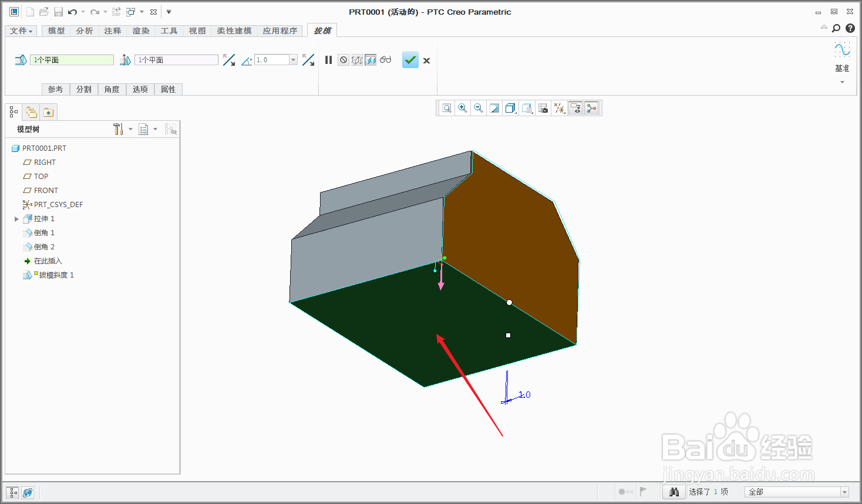Open the help question mark icon
The width and height of the screenshot is (862, 504).
coord(850,28)
